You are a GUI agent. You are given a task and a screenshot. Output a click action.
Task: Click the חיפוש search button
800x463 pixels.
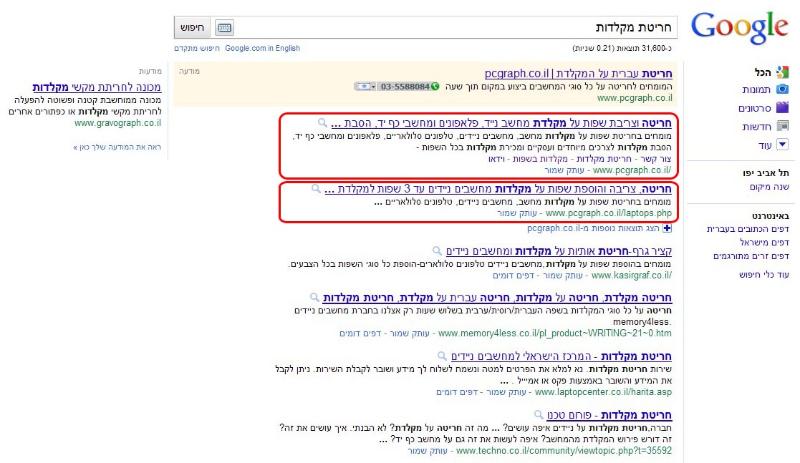[x=192, y=28]
